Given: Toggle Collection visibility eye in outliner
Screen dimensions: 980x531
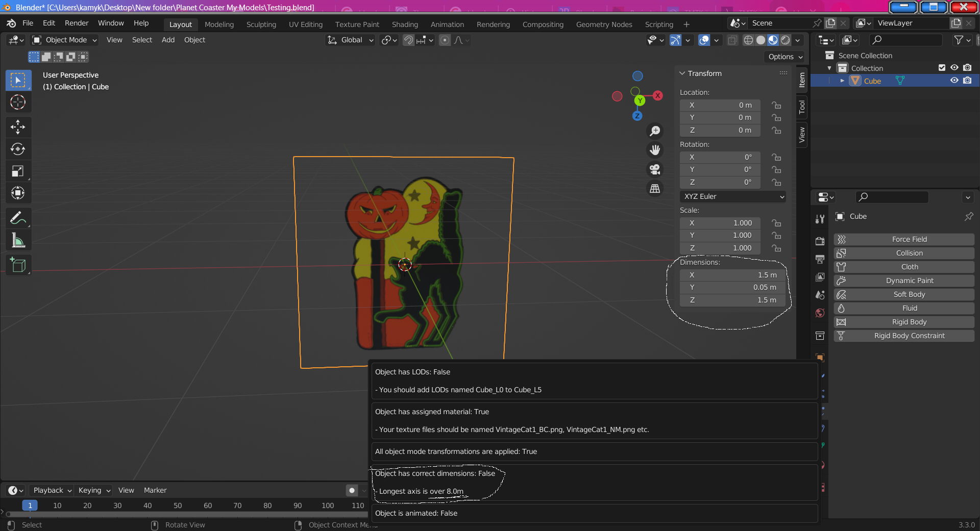Looking at the screenshot, I should pyautogui.click(x=954, y=68).
